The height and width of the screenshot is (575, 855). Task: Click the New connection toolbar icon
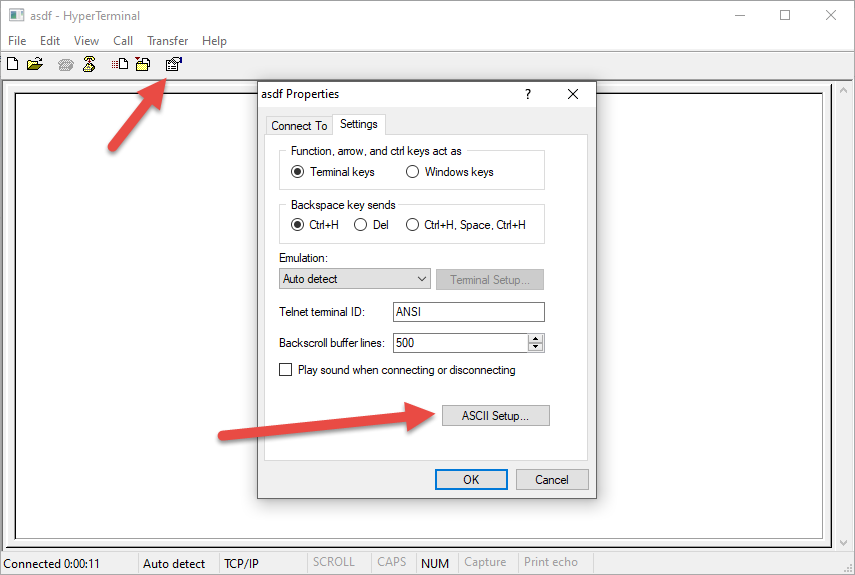(x=13, y=64)
